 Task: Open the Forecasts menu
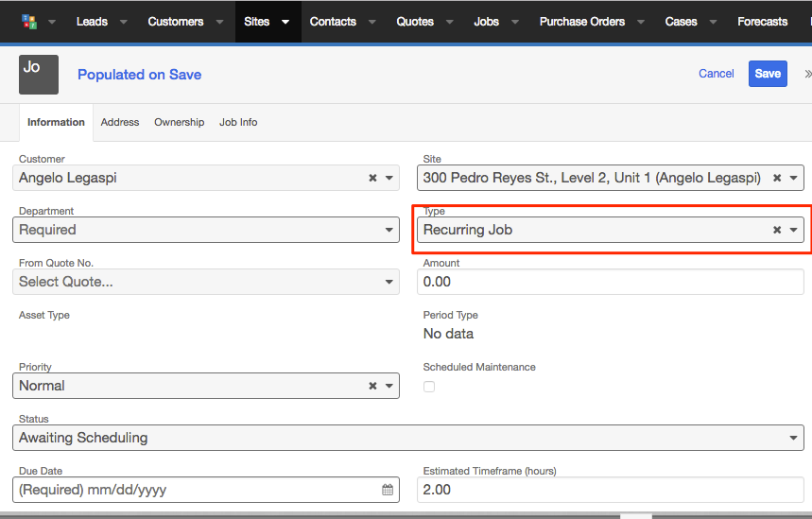tap(762, 21)
